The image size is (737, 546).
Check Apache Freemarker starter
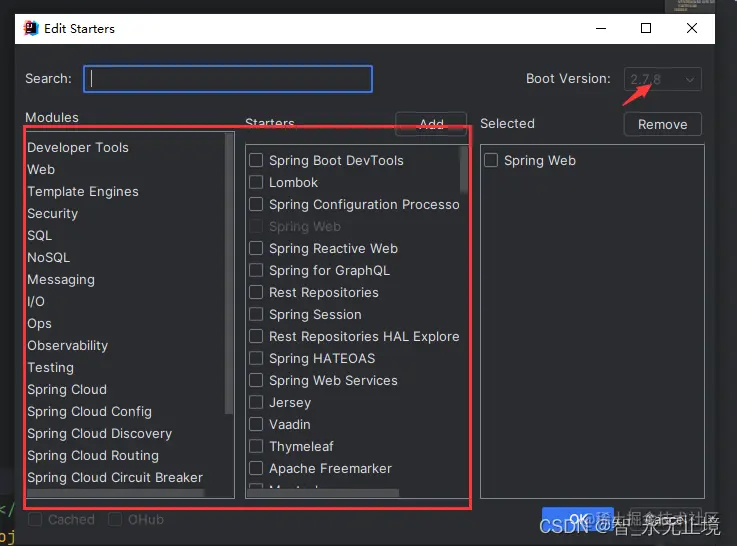(256, 468)
